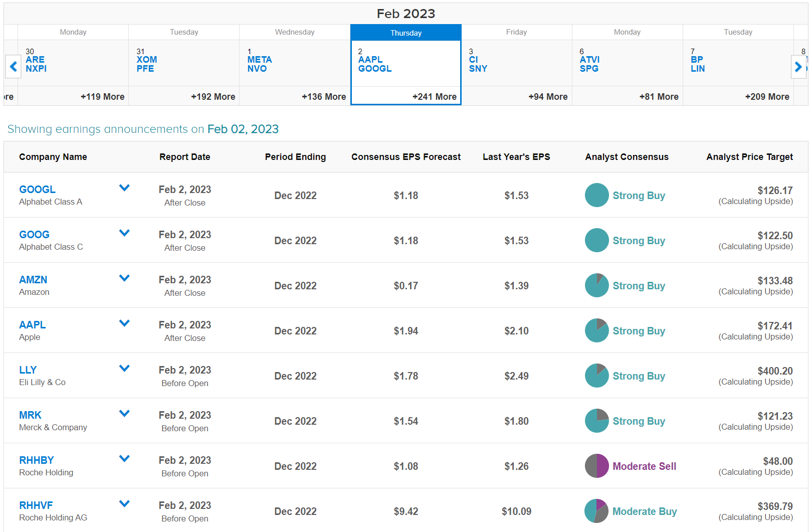Select Tuesday Jan 31 calendar day
The height and width of the screenshot is (532, 812).
(x=184, y=65)
